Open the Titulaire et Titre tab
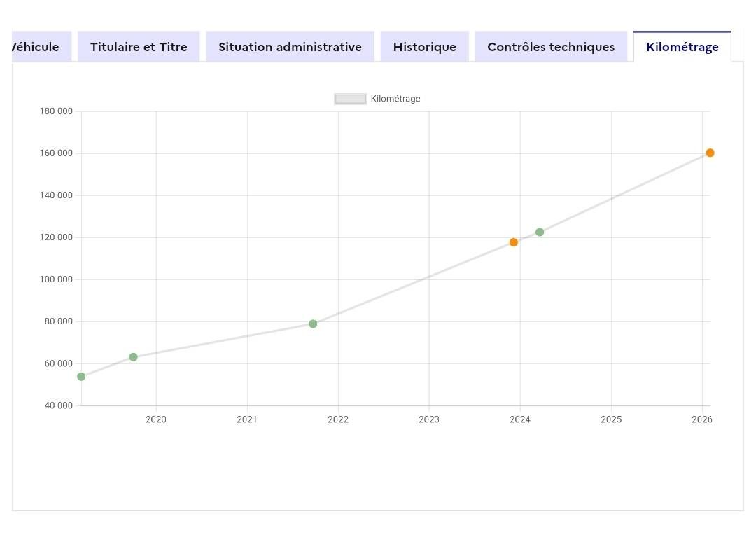756x535 pixels. point(139,47)
